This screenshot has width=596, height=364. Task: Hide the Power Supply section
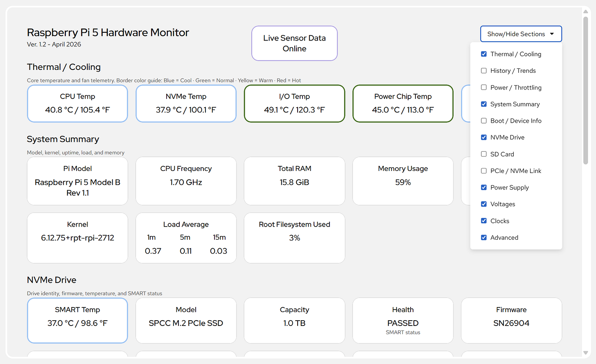click(x=484, y=187)
